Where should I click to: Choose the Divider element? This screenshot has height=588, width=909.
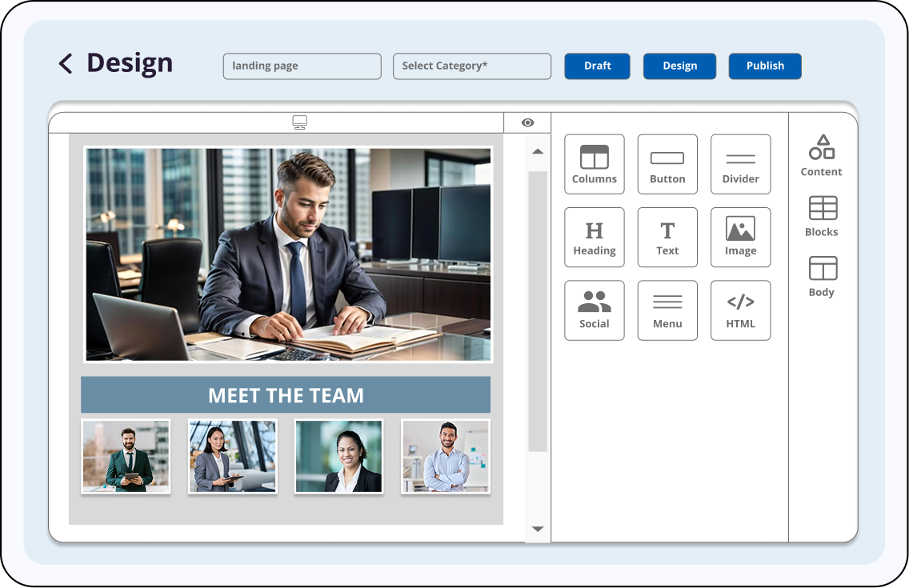pyautogui.click(x=740, y=164)
